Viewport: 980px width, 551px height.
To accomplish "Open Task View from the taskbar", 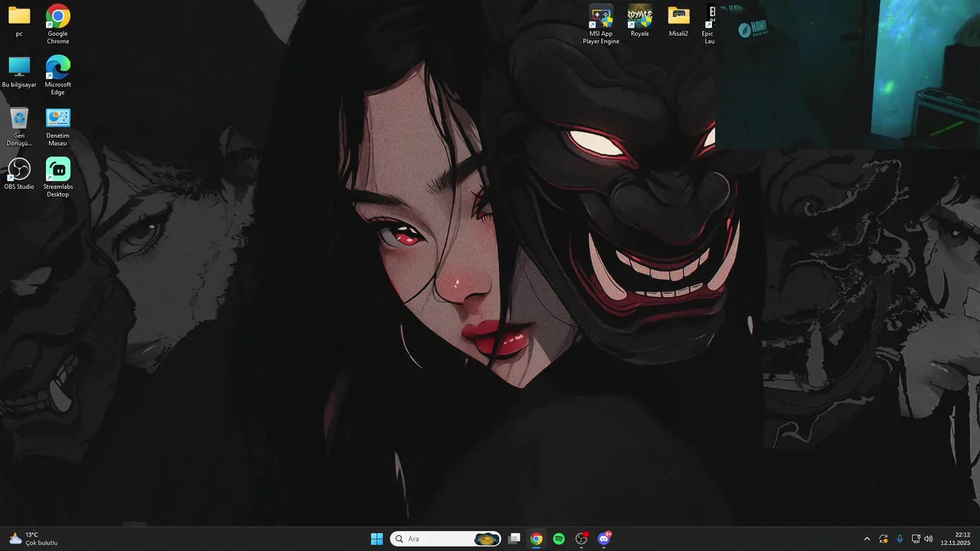I will pyautogui.click(x=514, y=539).
